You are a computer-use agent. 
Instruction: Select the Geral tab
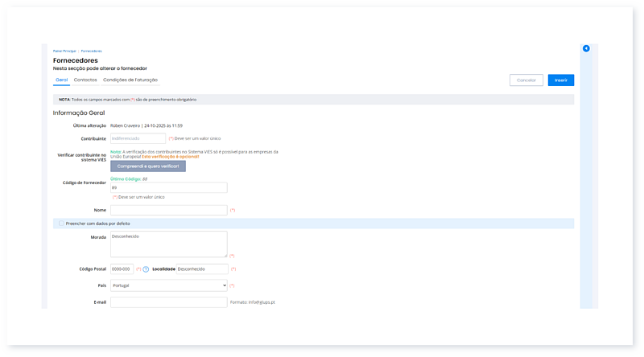click(61, 80)
